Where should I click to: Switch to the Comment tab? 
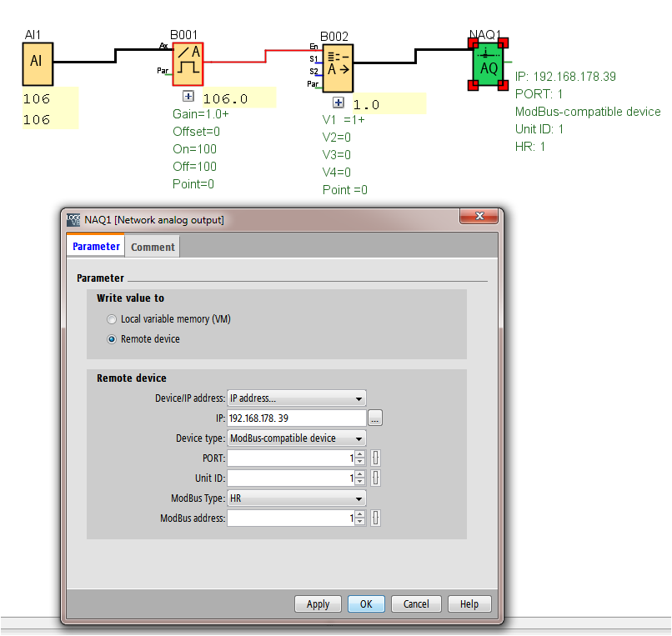point(153,247)
